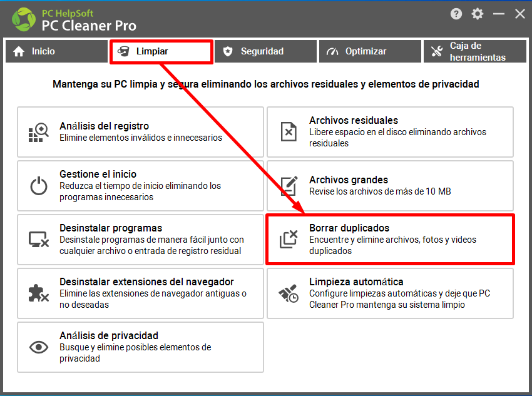Click the Borrar duplicados copy icon

click(x=289, y=239)
